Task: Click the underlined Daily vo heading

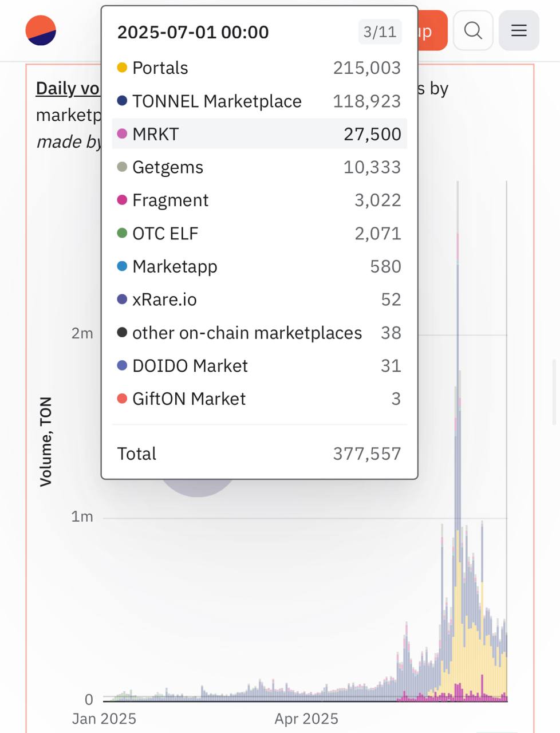Action: [68, 88]
